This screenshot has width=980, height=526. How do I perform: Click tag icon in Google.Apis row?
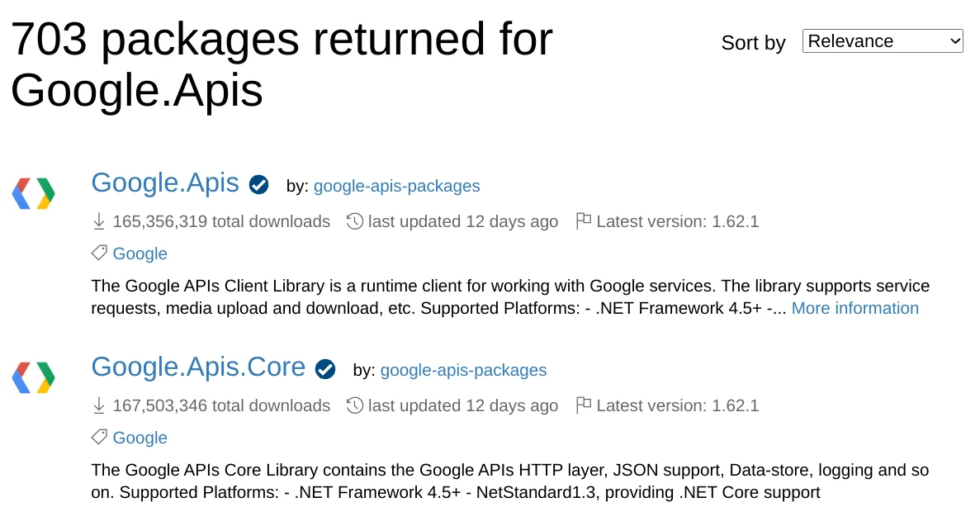tap(99, 253)
